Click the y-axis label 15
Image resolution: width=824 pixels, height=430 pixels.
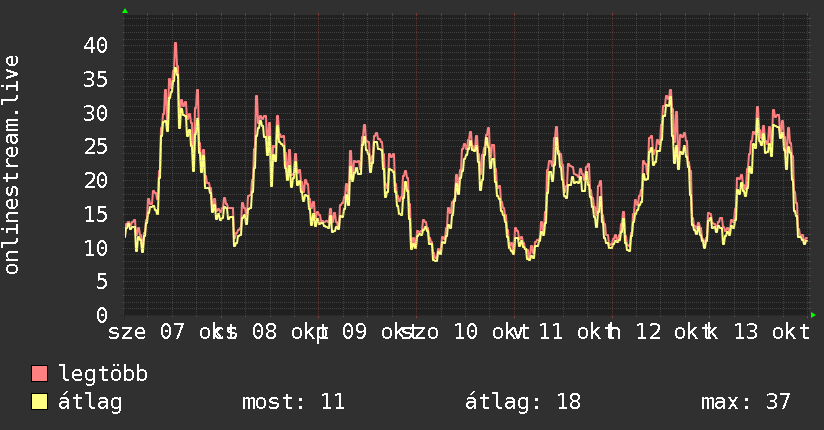point(96,214)
